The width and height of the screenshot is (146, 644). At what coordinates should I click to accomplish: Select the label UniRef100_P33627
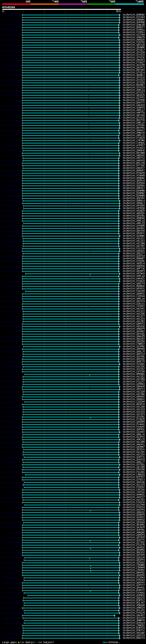(133, 63)
